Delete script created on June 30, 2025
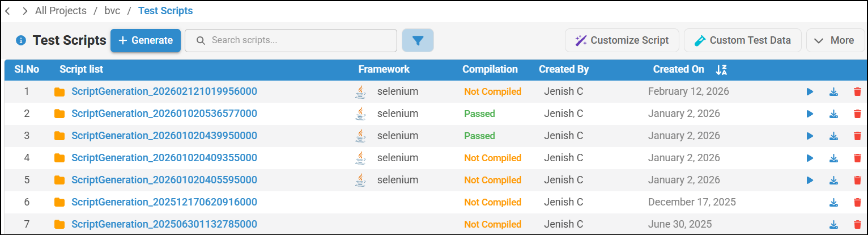The image size is (868, 235). pyautogui.click(x=857, y=224)
